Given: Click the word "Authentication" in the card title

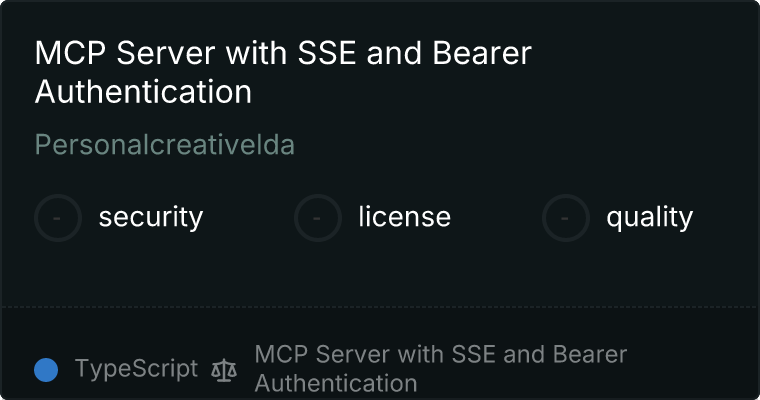Looking at the screenshot, I should pos(143,92).
